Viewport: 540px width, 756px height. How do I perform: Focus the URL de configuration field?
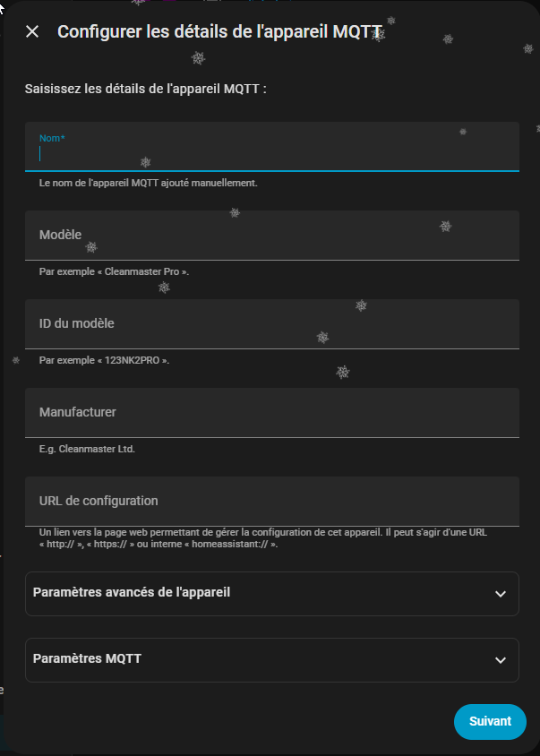[x=271, y=501]
